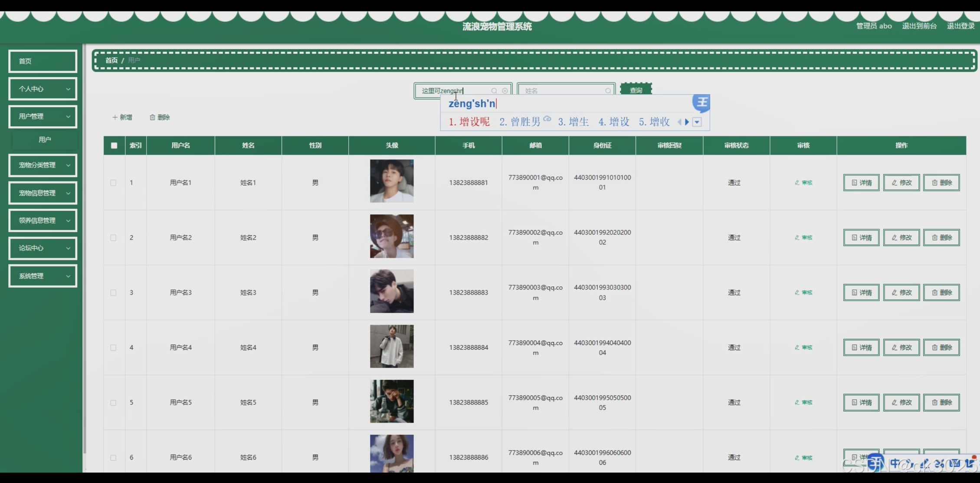Image resolution: width=980 pixels, height=483 pixels.
Task: Click the IME next-page arrow for candidates
Action: click(687, 122)
